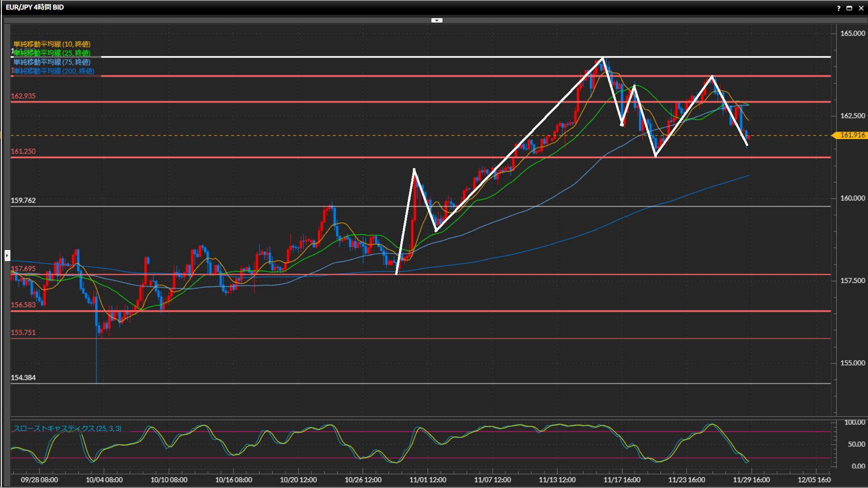Click the 11/01 12:00 date on time axis
This screenshot has width=868, height=488.
[428, 480]
